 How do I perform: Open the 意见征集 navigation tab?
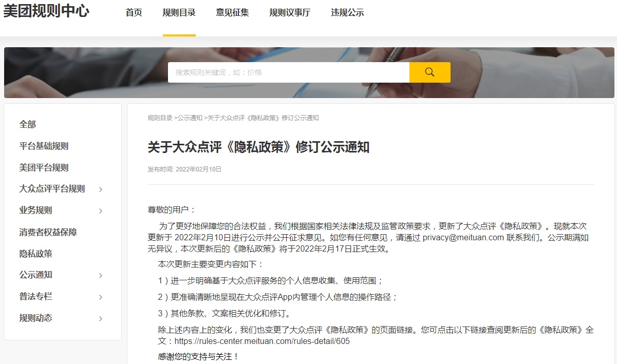(x=233, y=13)
